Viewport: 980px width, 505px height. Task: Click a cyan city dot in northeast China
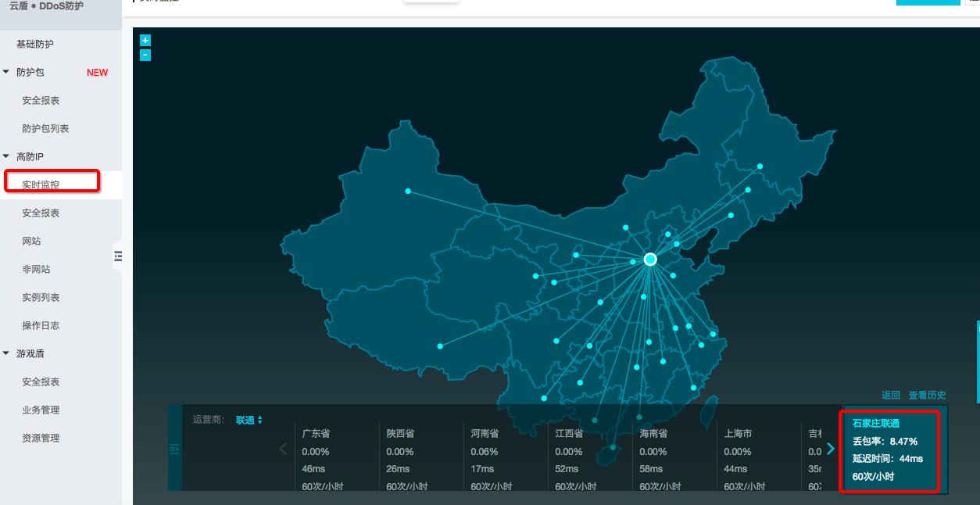(758, 167)
